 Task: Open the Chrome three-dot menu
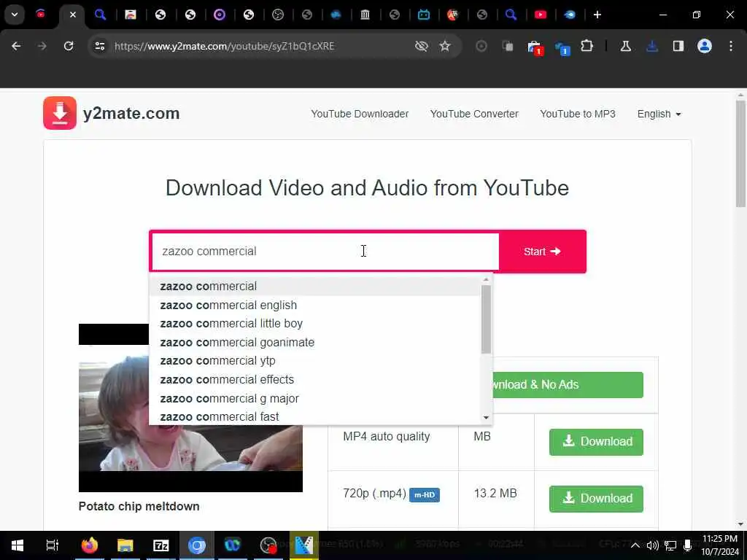[x=731, y=46]
